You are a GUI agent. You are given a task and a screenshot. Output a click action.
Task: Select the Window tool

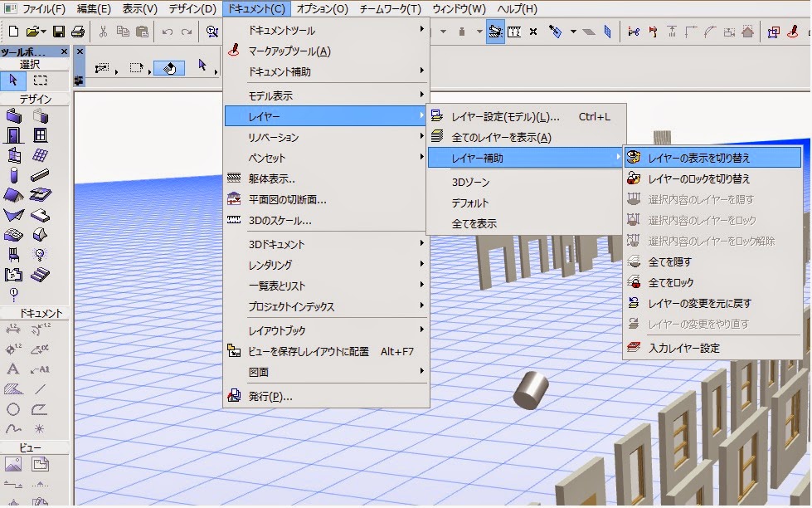(40, 135)
